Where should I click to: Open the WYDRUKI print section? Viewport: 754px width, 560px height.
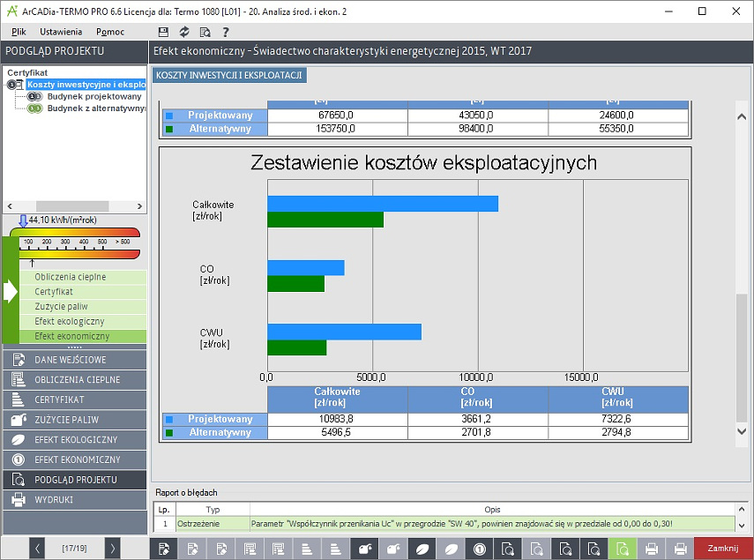tap(75, 500)
